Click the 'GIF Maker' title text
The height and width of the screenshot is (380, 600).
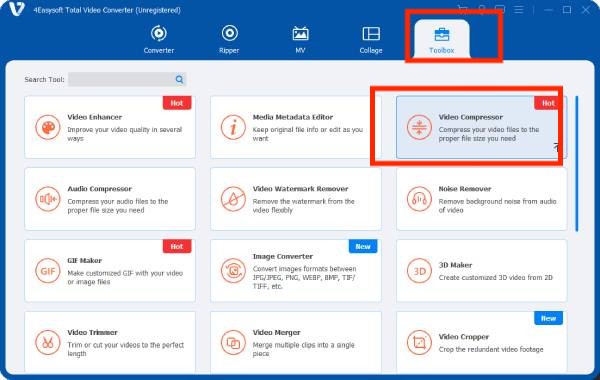[x=85, y=261]
